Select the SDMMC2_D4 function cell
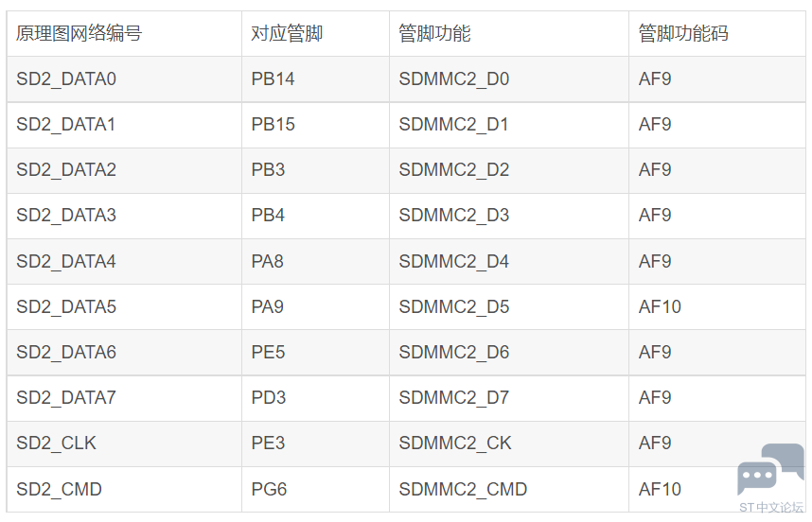The height and width of the screenshot is (522, 812). coord(509,261)
